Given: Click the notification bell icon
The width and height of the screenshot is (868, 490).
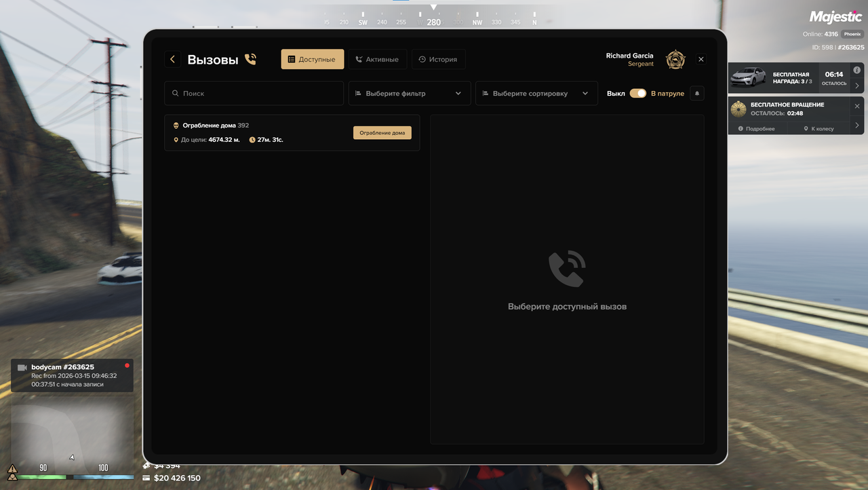Looking at the screenshot, I should (697, 94).
